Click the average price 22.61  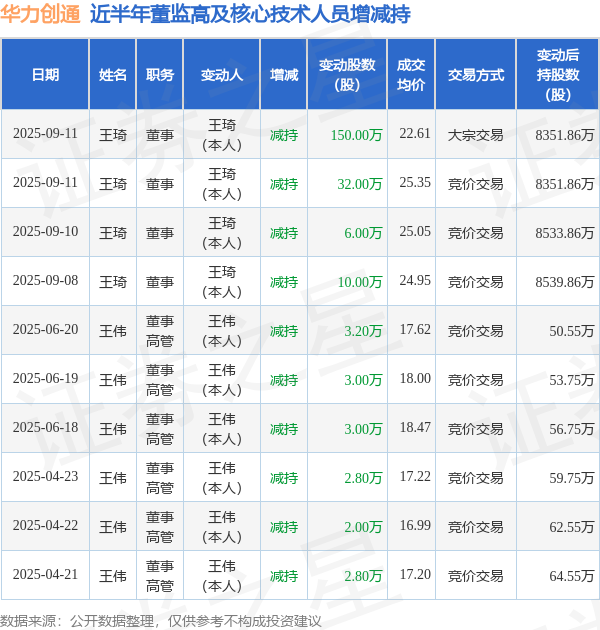pyautogui.click(x=415, y=133)
